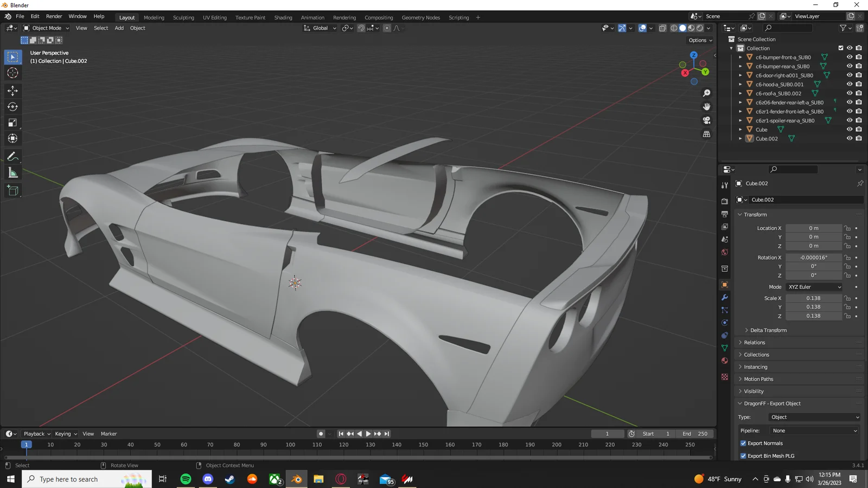
Task: Open Modifier Properties with the wrench icon
Action: [725, 297]
